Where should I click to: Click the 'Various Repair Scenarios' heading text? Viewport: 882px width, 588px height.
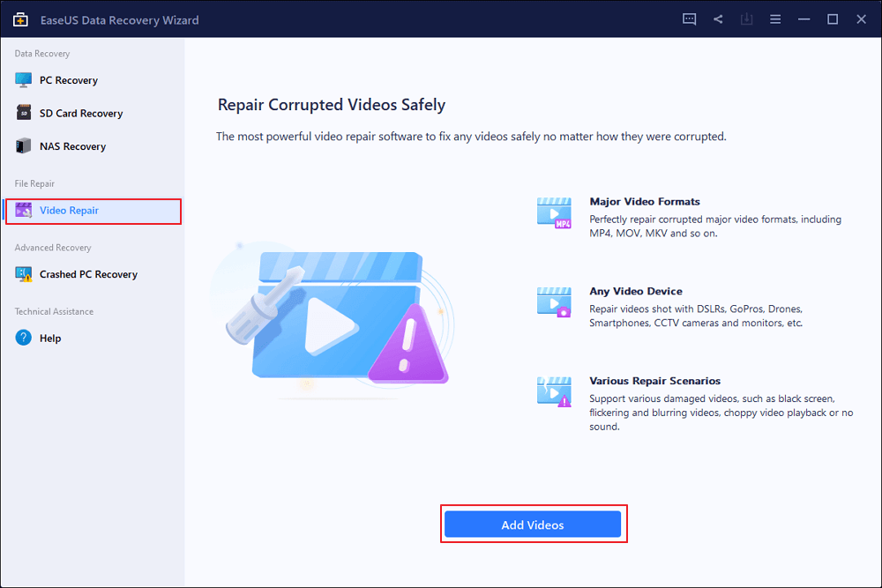(x=654, y=381)
